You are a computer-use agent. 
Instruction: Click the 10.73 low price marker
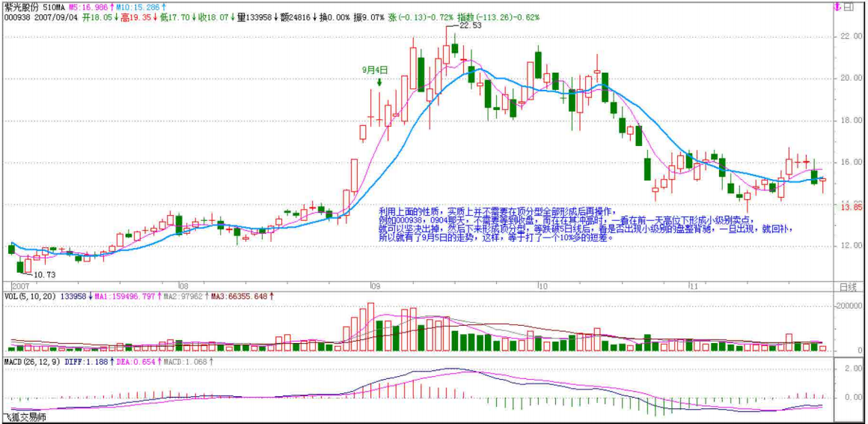click(x=43, y=275)
